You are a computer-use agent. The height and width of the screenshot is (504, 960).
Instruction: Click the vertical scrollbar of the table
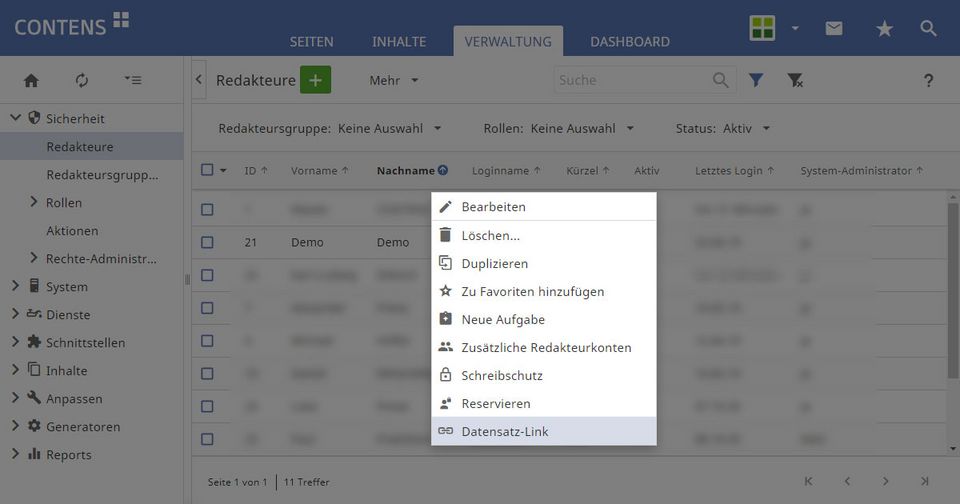952,300
